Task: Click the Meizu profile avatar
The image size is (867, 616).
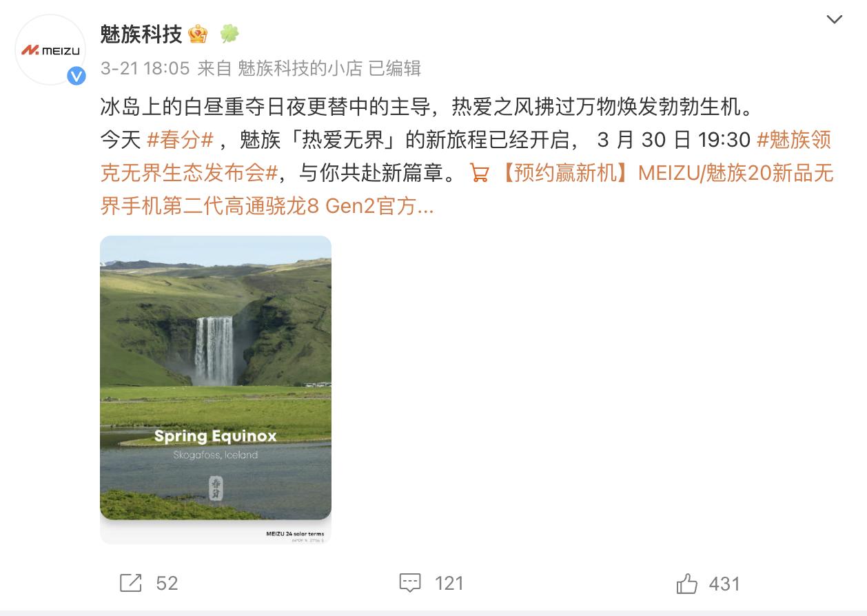Action: (50, 50)
